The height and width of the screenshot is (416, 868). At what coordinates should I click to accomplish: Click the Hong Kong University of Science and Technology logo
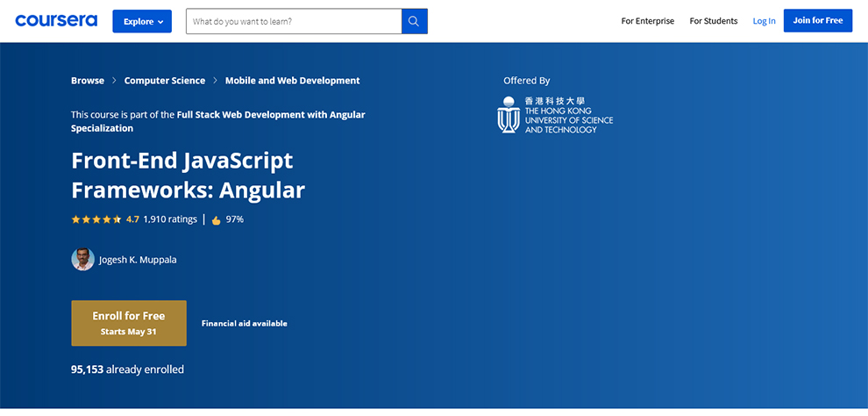pyautogui.click(x=555, y=115)
